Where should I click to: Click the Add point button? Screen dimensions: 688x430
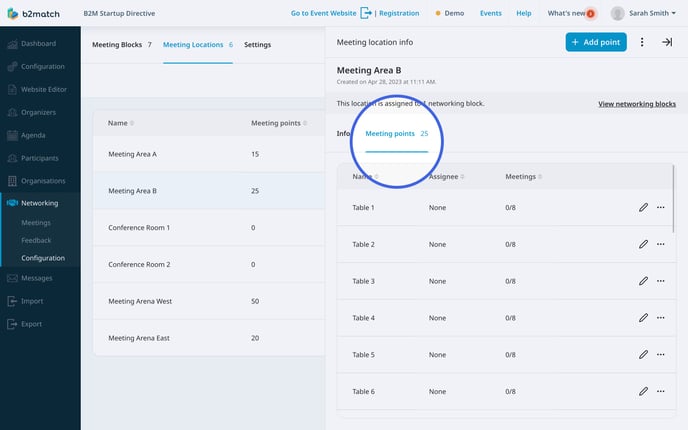(x=596, y=42)
